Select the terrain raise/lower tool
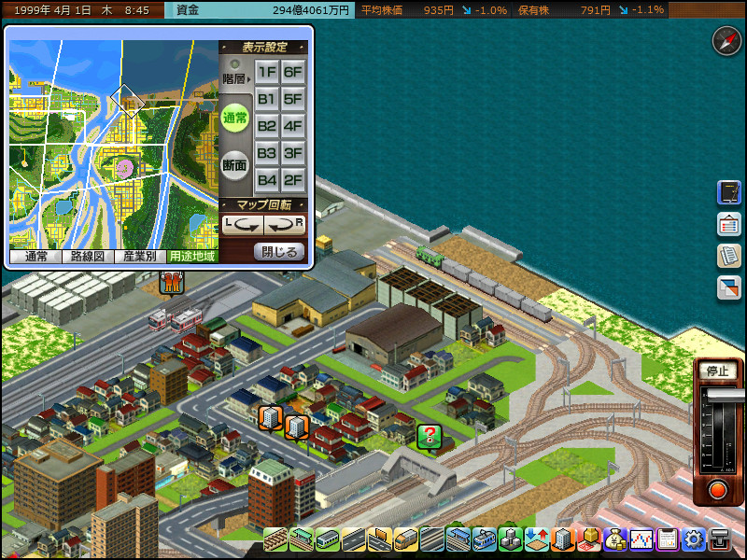747x560 pixels. [536, 539]
